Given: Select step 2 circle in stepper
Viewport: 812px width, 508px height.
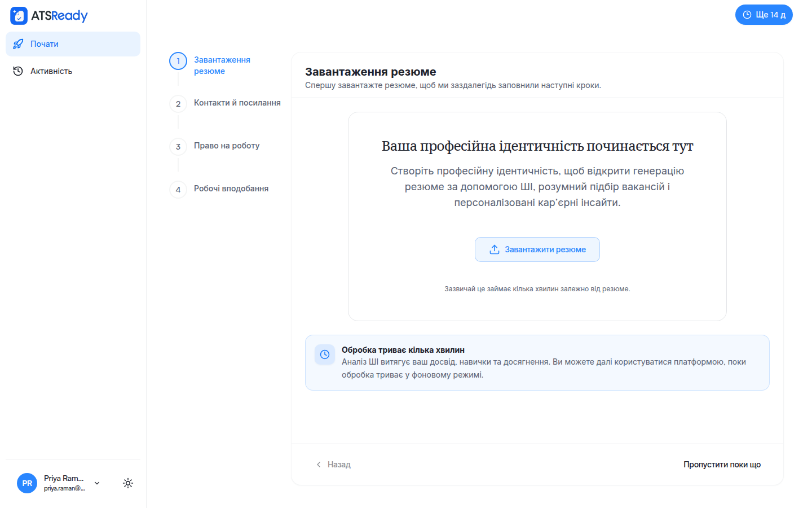Looking at the screenshot, I should tap(178, 104).
